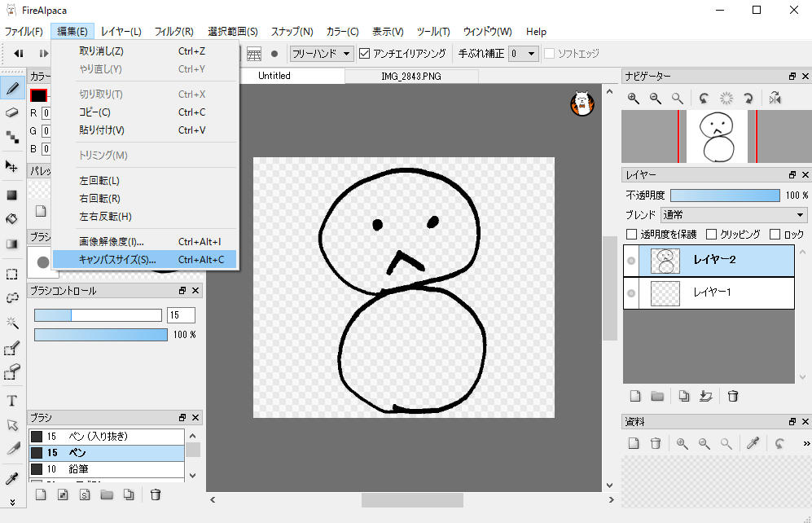Image resolution: width=812 pixels, height=523 pixels.
Task: Select the レイヤー1 layer row
Action: click(709, 293)
